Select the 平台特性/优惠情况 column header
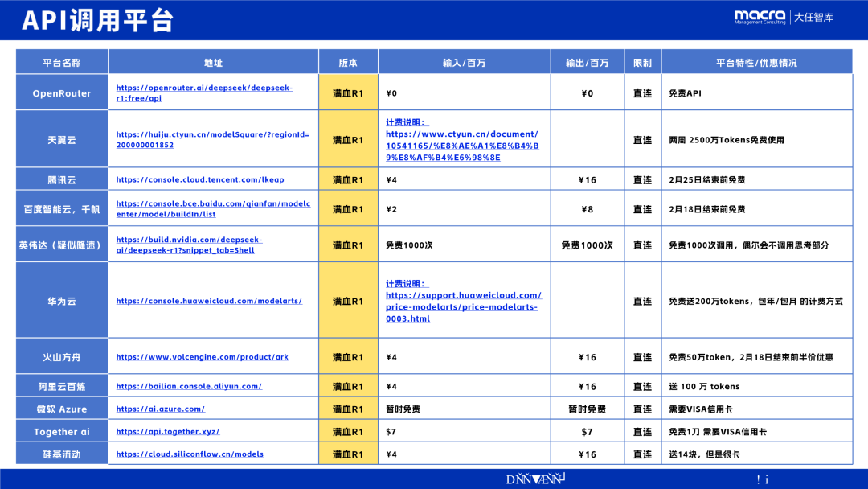868x489 pixels. click(x=757, y=63)
